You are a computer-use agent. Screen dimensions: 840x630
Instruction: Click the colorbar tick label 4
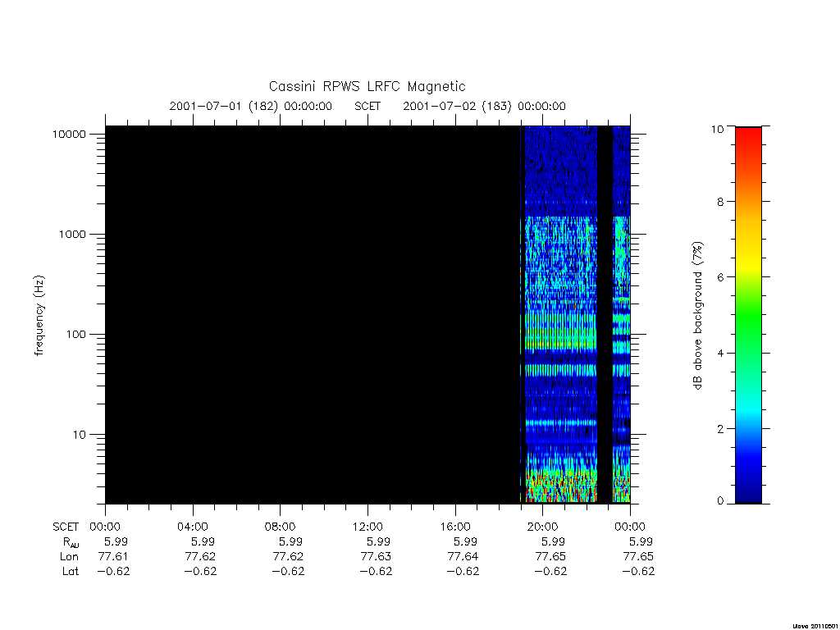coord(720,353)
